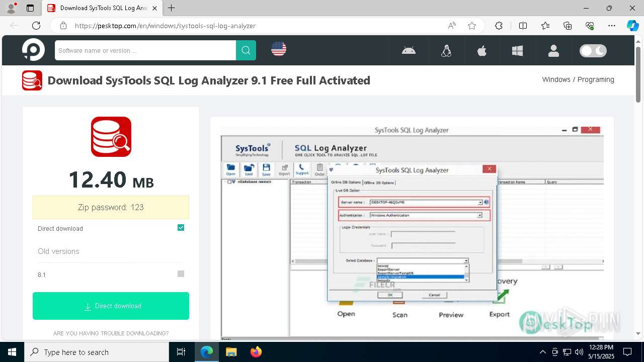
Task: Open the volume speaker tray icon
Action: (579, 352)
